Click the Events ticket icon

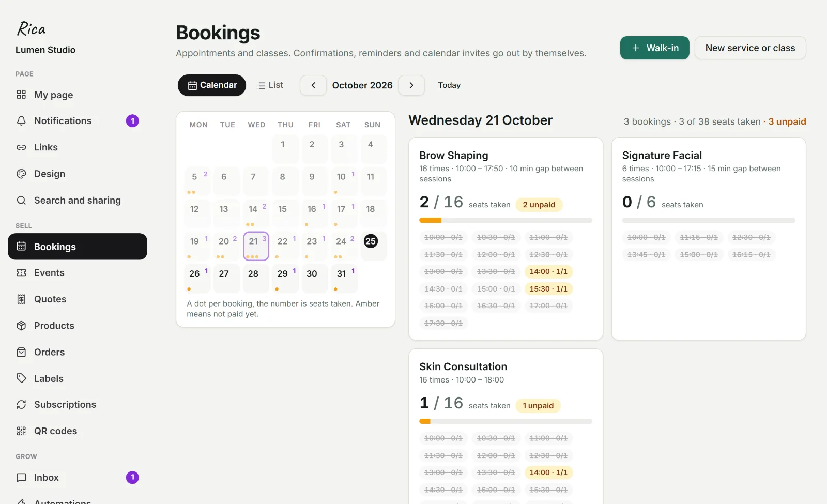pos(21,273)
